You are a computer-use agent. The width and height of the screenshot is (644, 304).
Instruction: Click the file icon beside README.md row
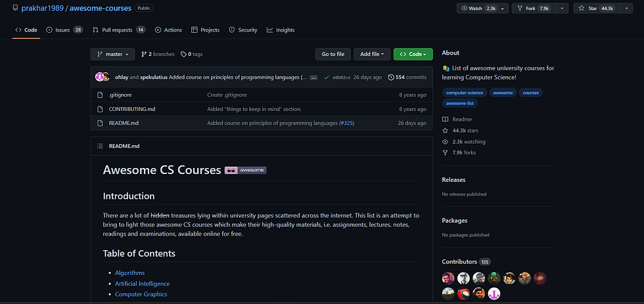click(x=100, y=123)
